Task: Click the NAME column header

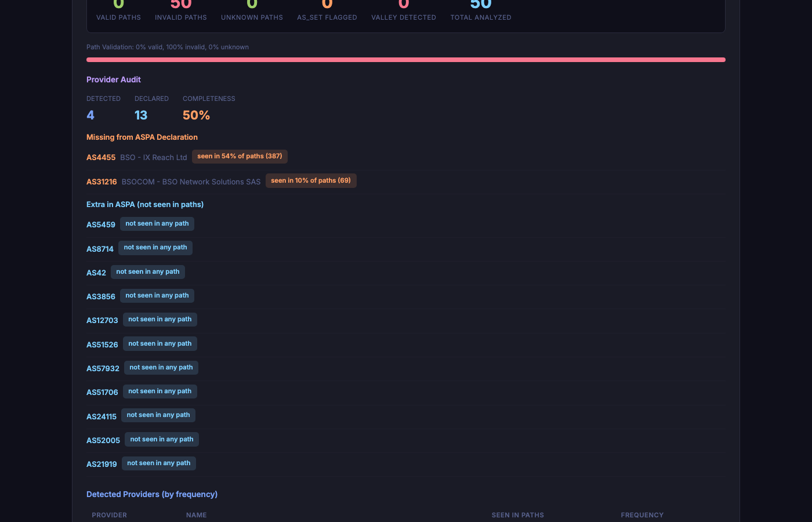Action: (197, 515)
